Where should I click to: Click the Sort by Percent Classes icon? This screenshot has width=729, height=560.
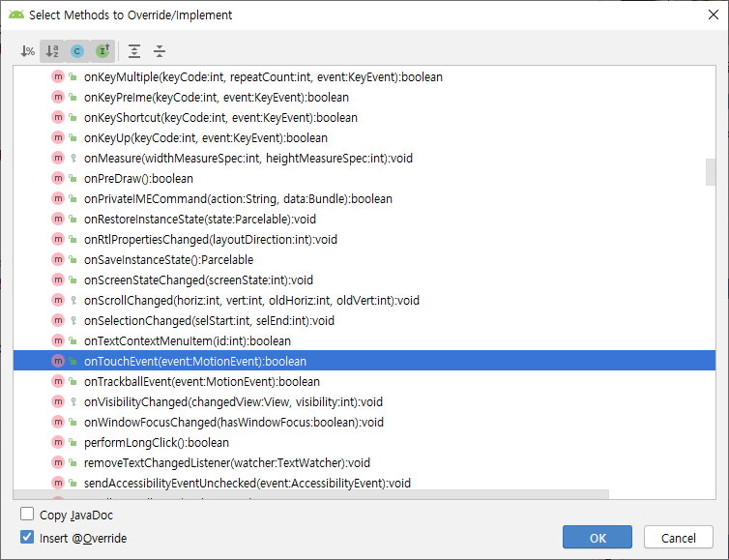pos(27,51)
